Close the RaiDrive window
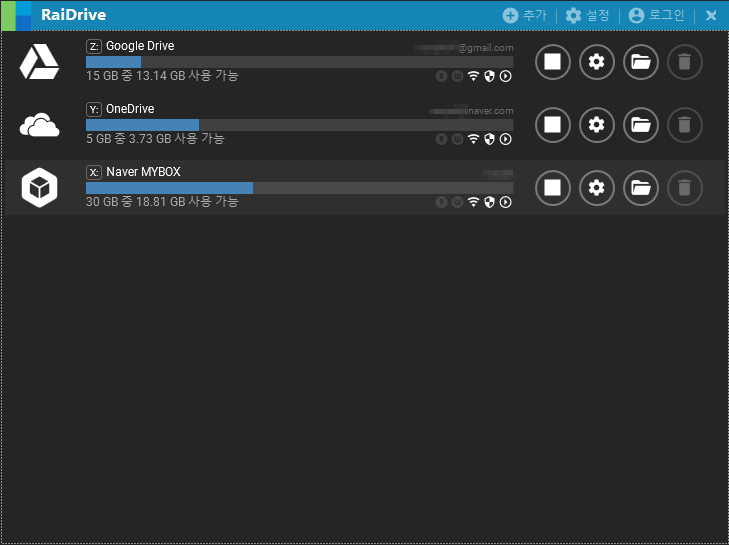Screen dimensions: 729x545 tap(711, 15)
